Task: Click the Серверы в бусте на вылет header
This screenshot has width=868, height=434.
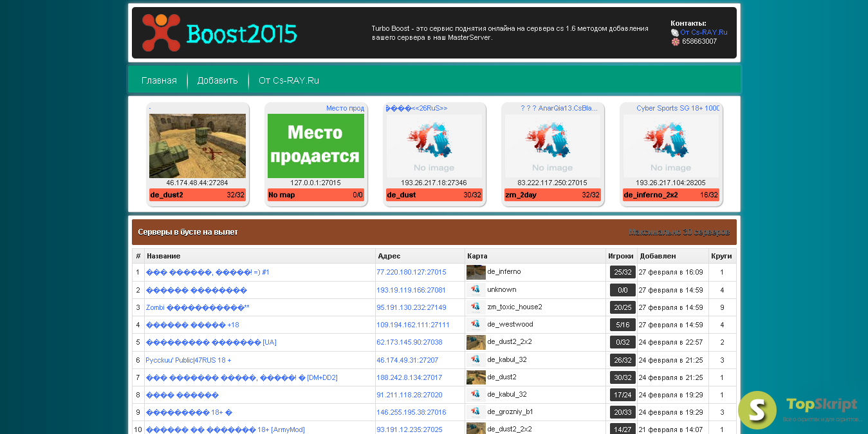Action: (x=188, y=232)
